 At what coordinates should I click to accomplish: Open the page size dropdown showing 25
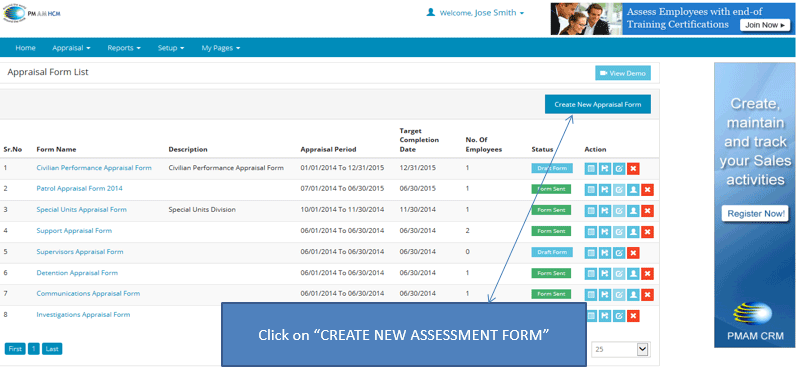click(621, 349)
